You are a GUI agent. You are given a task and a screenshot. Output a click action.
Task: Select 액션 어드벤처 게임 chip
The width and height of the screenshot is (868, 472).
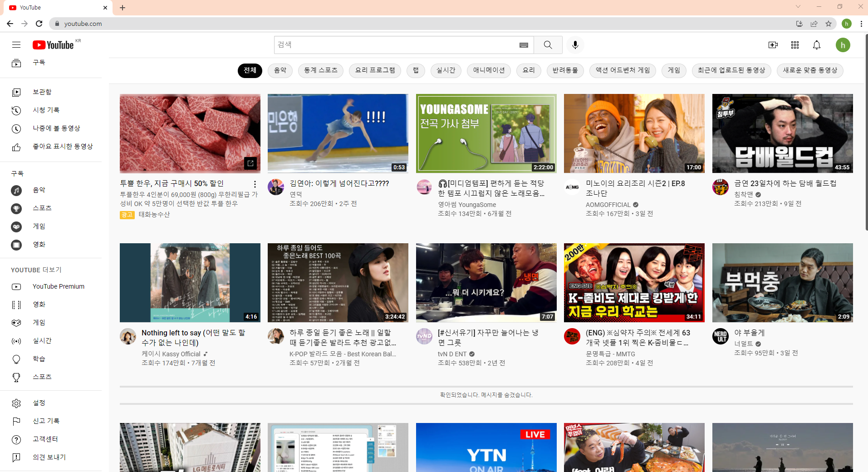pos(623,70)
